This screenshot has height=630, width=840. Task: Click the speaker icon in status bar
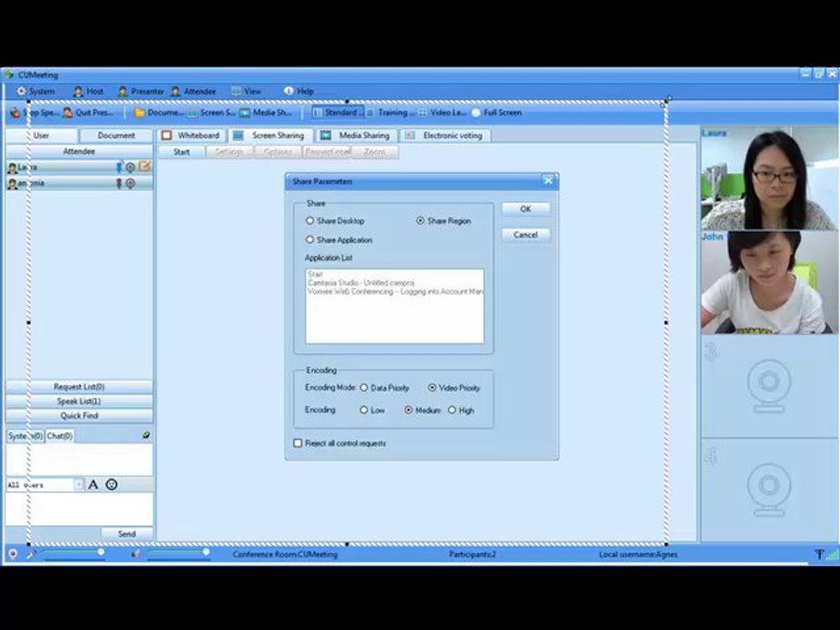coord(135,554)
